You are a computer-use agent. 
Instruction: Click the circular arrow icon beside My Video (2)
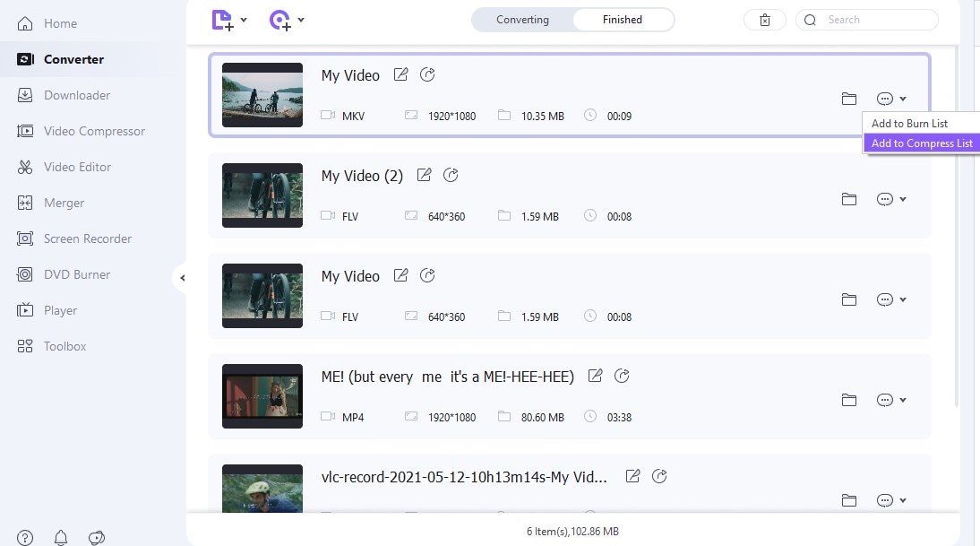tap(451, 175)
